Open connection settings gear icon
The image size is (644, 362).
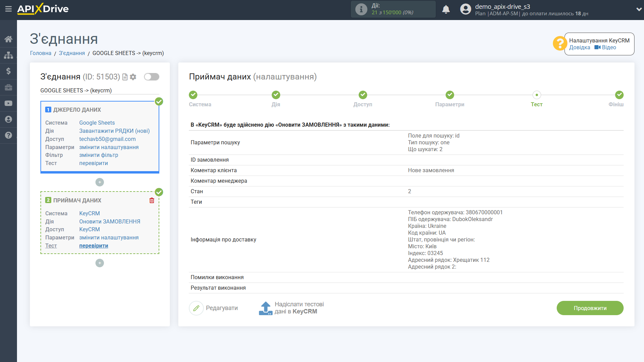pos(133,77)
